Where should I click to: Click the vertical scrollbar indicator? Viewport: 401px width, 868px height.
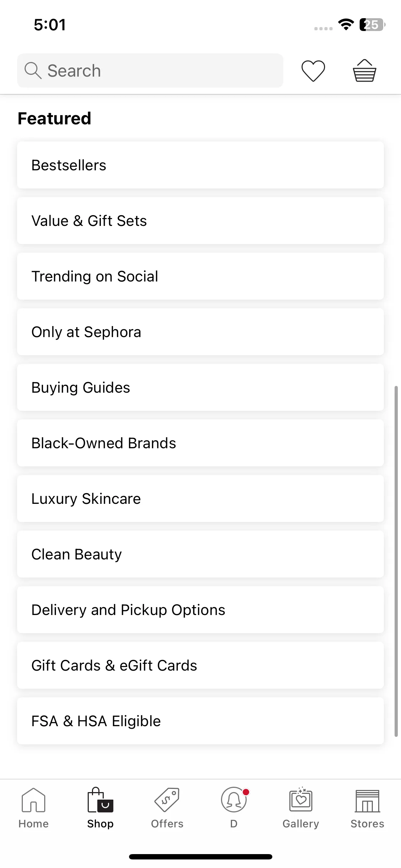[396, 561]
